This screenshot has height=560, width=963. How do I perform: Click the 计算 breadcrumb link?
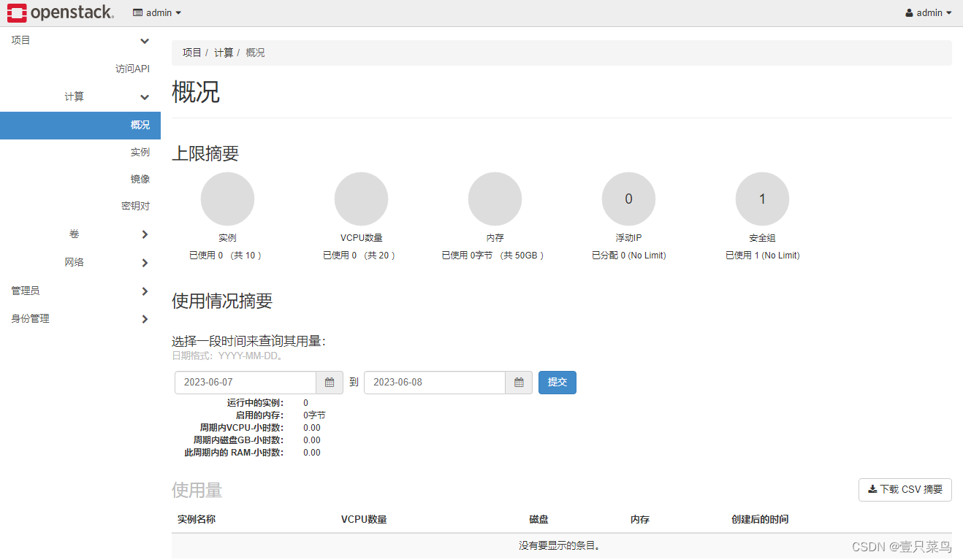224,53
